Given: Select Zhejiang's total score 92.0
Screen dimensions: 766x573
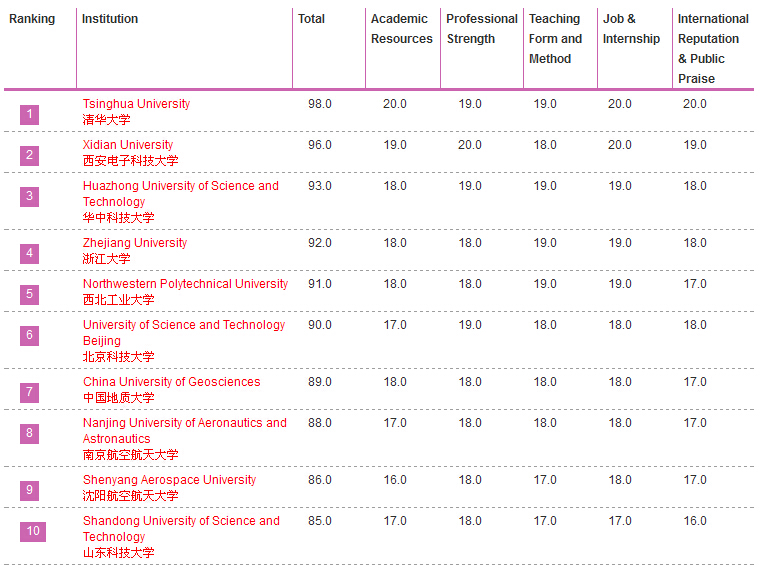Looking at the screenshot, I should [320, 243].
